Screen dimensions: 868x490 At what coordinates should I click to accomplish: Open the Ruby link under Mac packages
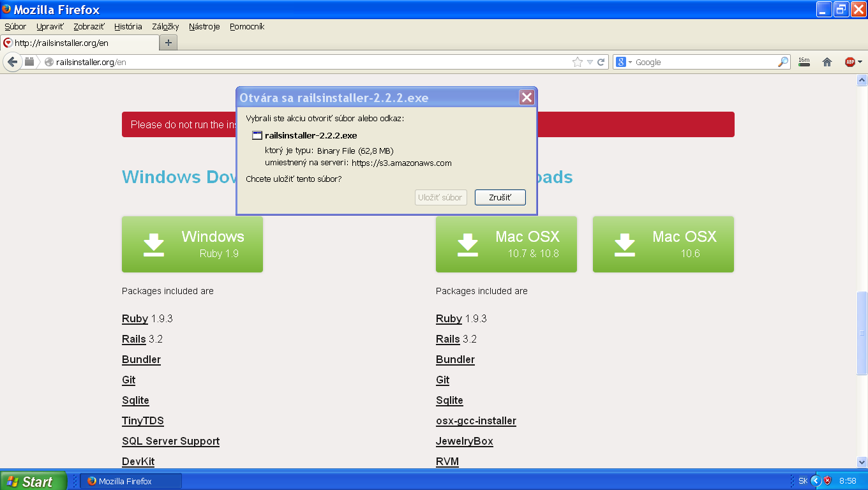449,318
